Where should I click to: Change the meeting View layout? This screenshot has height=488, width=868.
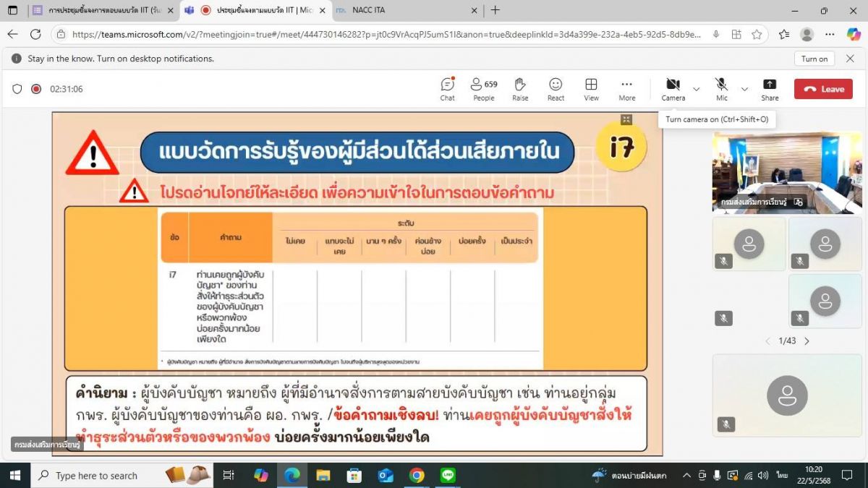(x=591, y=89)
